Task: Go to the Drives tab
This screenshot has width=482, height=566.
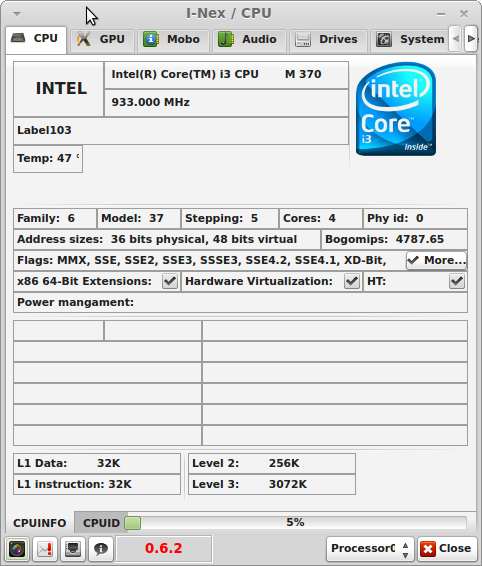Action: pyautogui.click(x=328, y=40)
